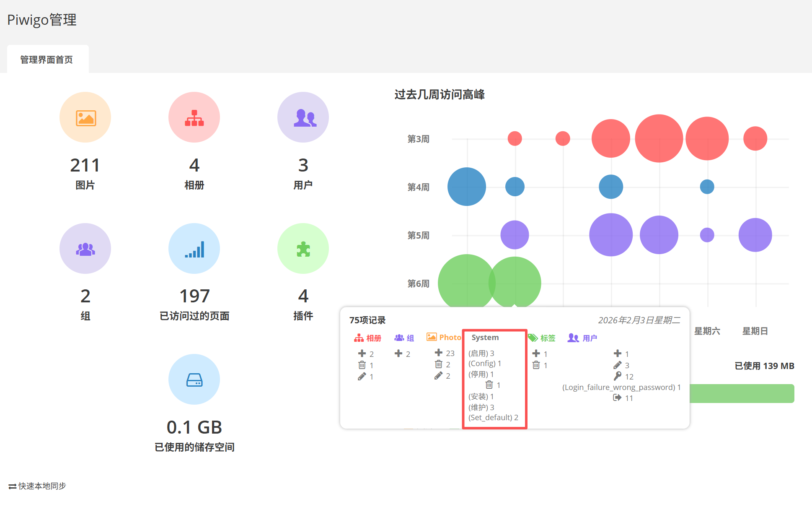Click the System column header in popup
812x507 pixels.
[485, 338]
